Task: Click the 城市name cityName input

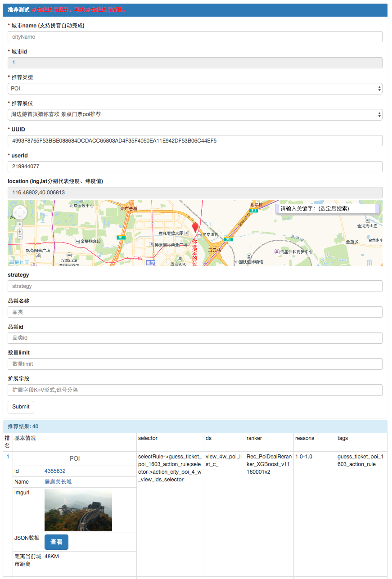Action: tap(195, 37)
